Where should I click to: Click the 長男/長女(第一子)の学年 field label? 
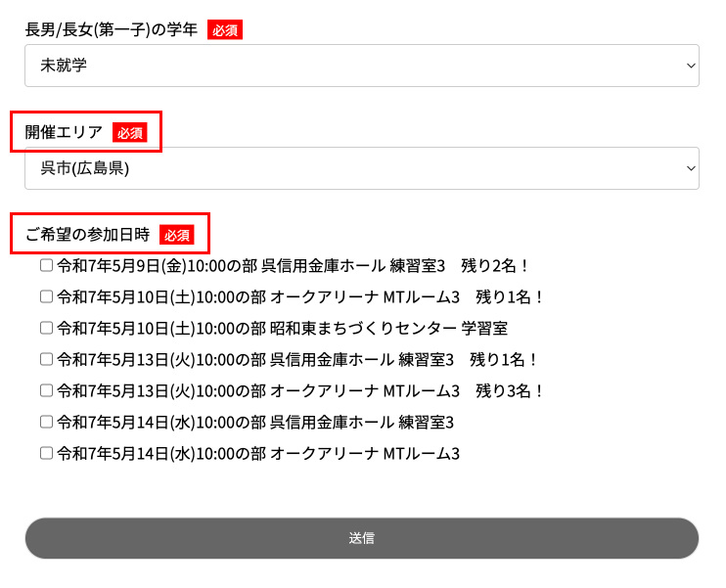112,29
